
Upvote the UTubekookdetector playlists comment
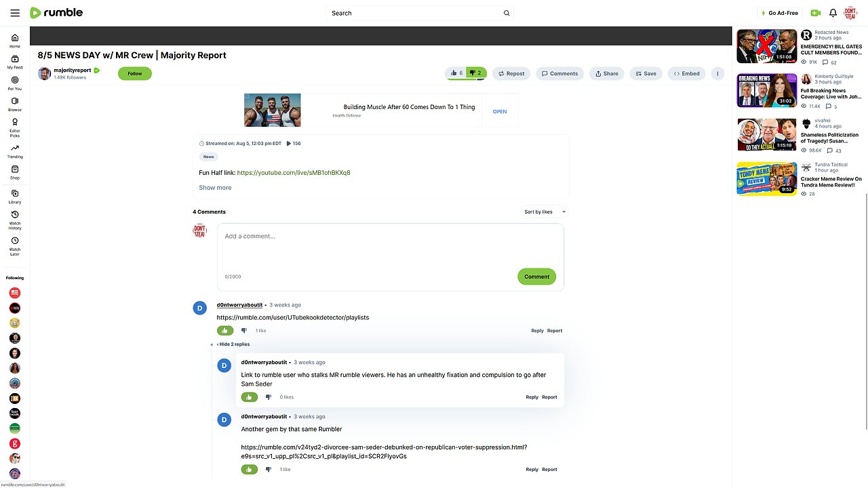pyautogui.click(x=225, y=331)
